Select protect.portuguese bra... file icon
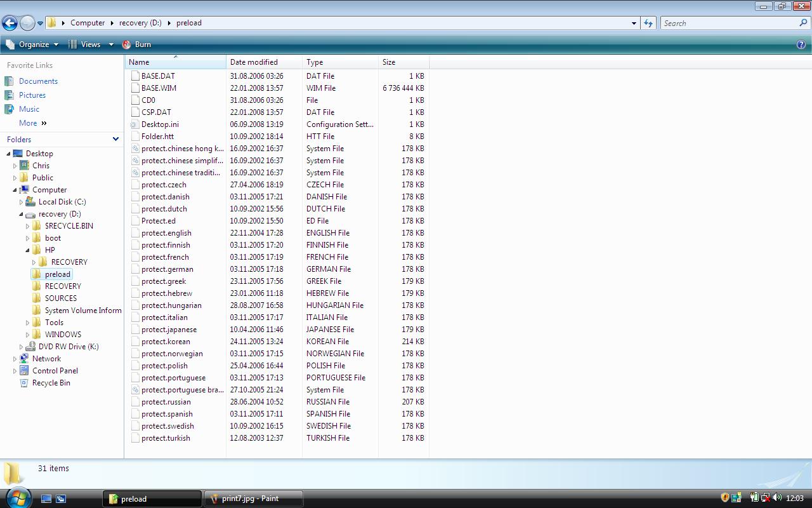 click(134, 389)
